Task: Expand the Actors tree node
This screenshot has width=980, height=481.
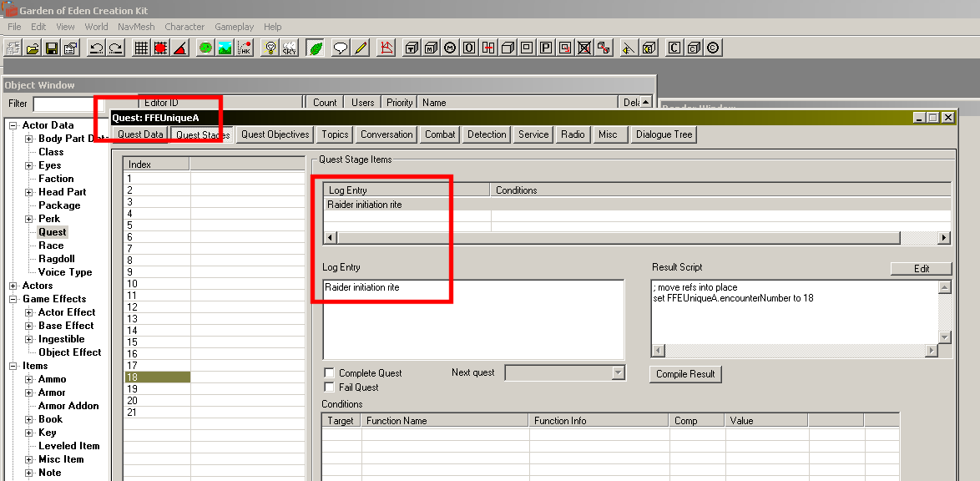Action: coord(13,286)
